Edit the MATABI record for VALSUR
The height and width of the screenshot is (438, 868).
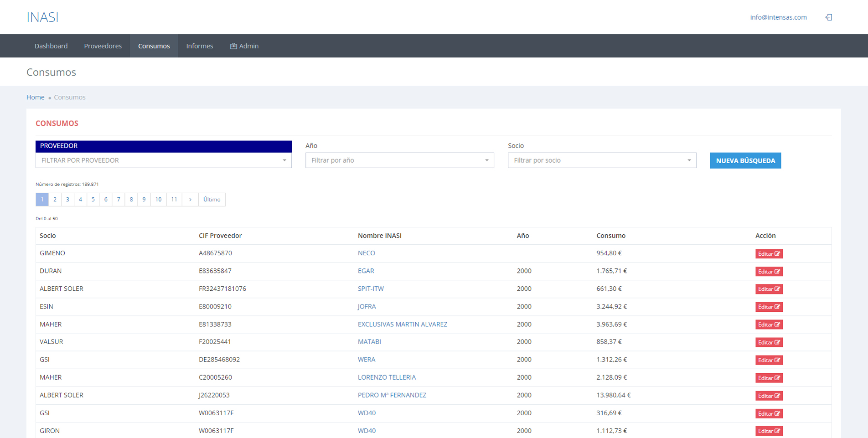[x=769, y=343]
